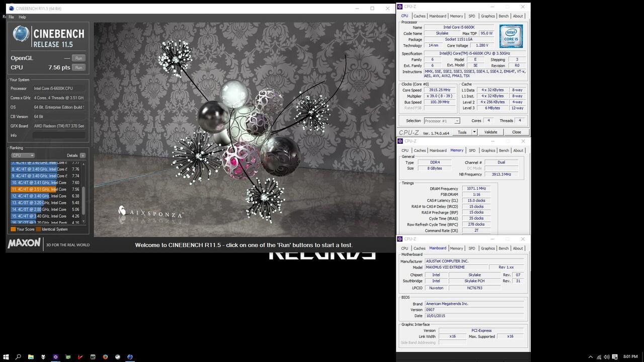Open SPD tab in top CPU-Z window

click(472, 16)
